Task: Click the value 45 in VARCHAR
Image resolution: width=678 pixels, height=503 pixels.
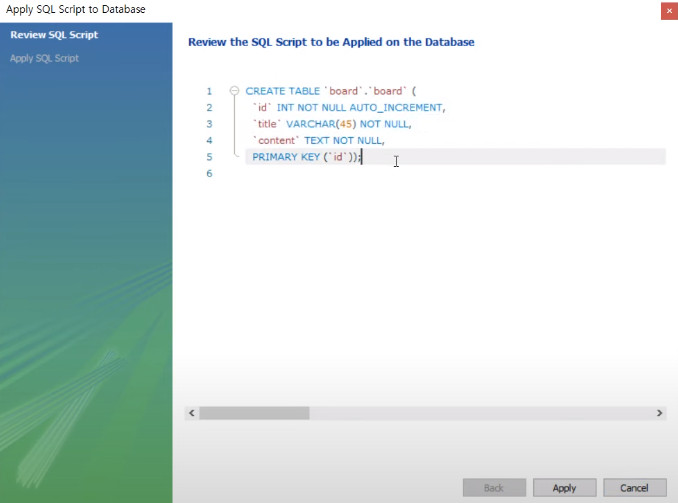Action: tap(345, 124)
